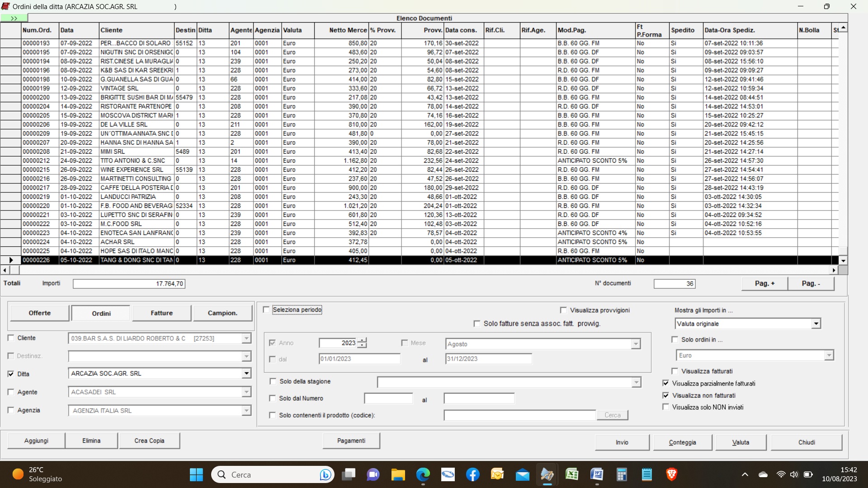This screenshot has width=868, height=488.
Task: Open the Facebook taskbar icon
Action: click(472, 474)
